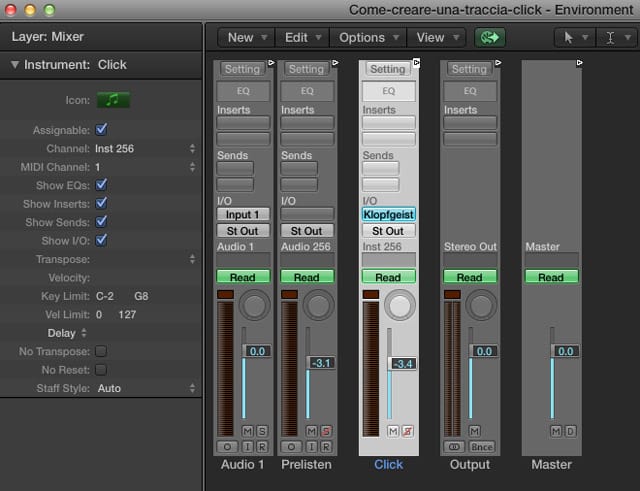Collapse the Instrument: Click disclosure triangle
The width and height of the screenshot is (640, 491).
(x=15, y=64)
